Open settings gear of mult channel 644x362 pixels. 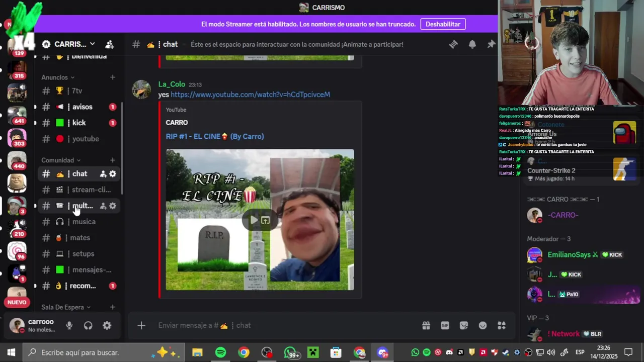pos(113,206)
